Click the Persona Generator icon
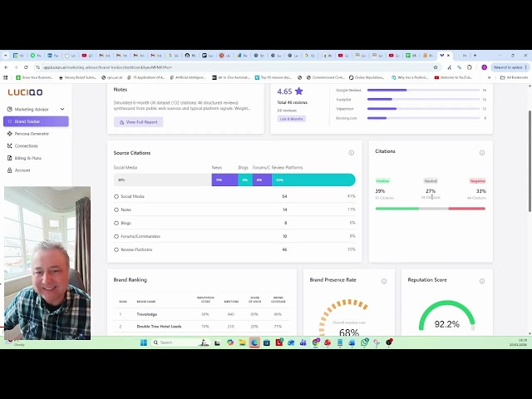This screenshot has width=532, height=399. point(9,134)
